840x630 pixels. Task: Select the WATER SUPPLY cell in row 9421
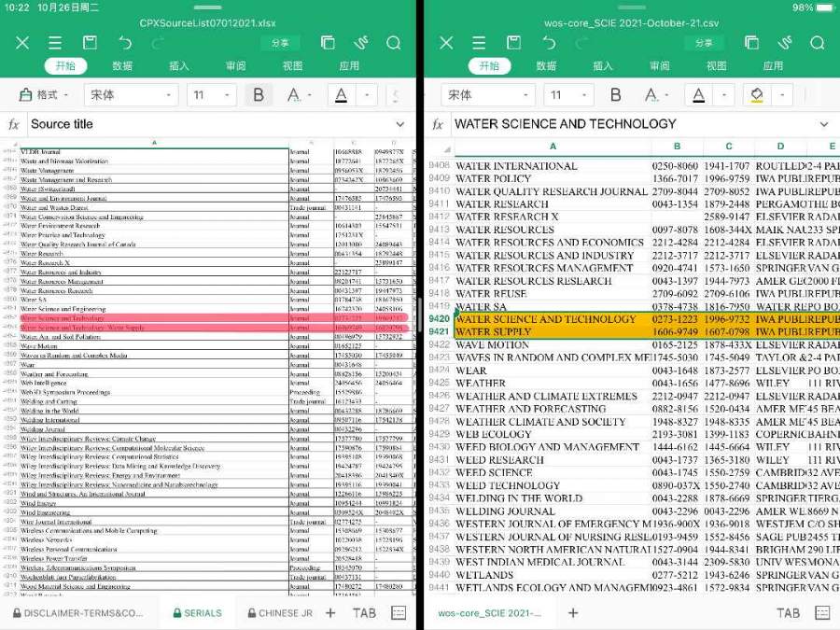[552, 332]
